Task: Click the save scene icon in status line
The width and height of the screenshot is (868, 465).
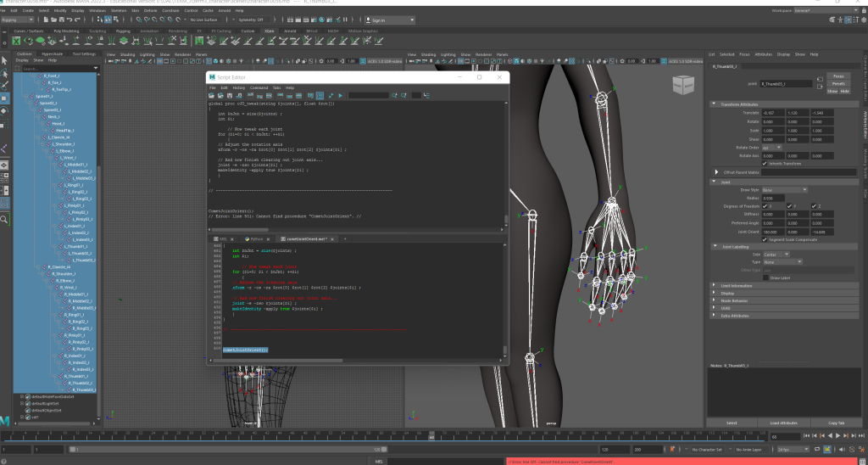Action: click(61, 20)
